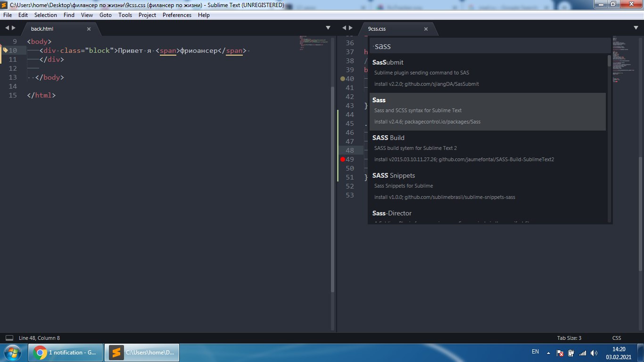The image size is (644, 362).
Task: Close the 9css.css tab
Action: tap(426, 29)
